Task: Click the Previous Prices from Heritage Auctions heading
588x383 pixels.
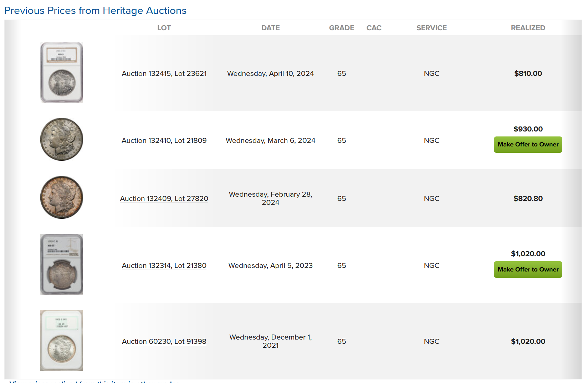Action: [95, 11]
